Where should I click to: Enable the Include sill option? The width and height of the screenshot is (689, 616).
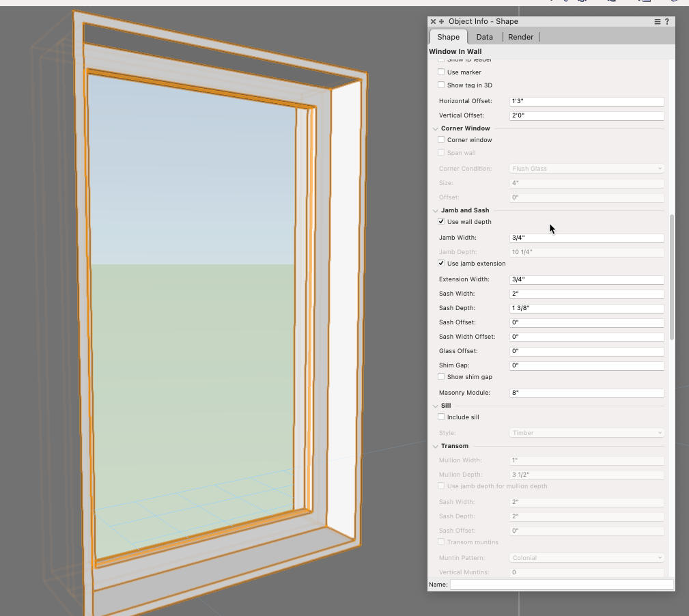click(441, 417)
